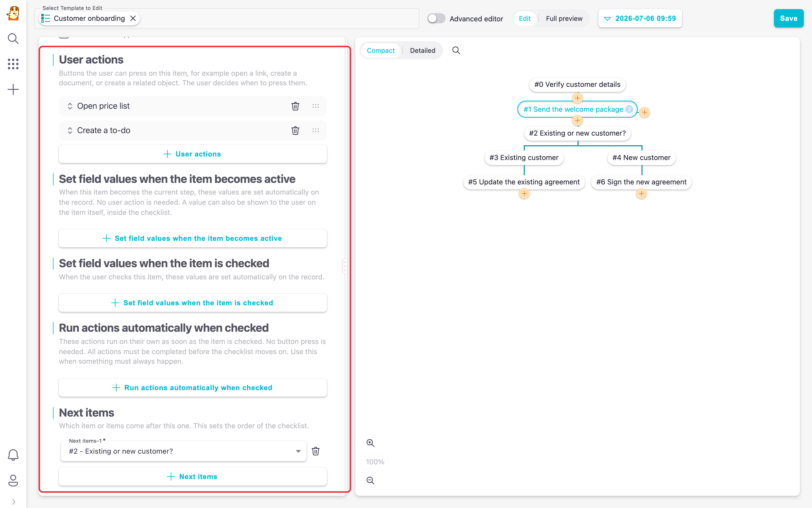Select node #5 Update the existing agreement
The height and width of the screenshot is (508, 812).
[x=524, y=182]
